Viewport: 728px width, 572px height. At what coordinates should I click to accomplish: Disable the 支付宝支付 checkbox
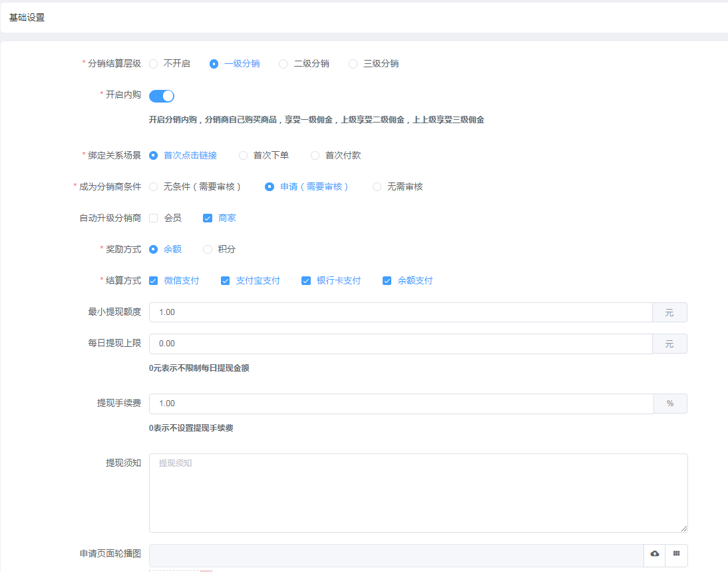pos(226,281)
